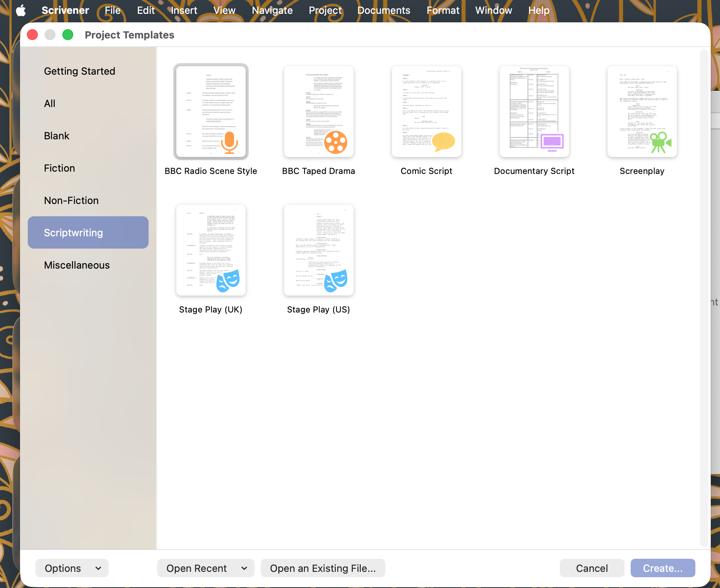
Task: Cancel the Project Templates dialog
Action: 592,568
